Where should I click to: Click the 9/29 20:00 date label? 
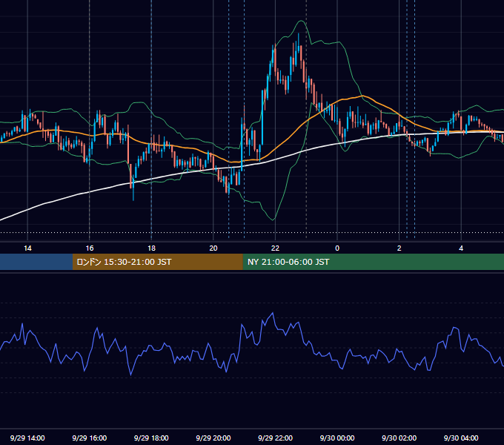pyautogui.click(x=213, y=438)
